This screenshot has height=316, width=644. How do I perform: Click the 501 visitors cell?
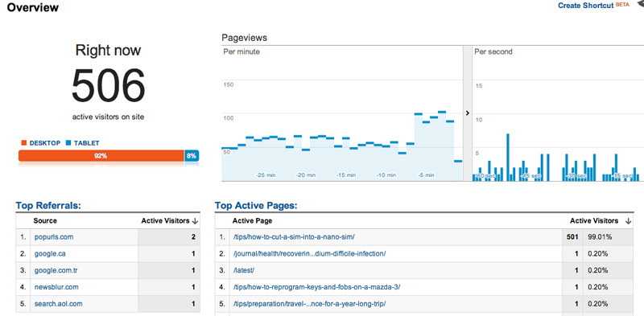(x=572, y=237)
